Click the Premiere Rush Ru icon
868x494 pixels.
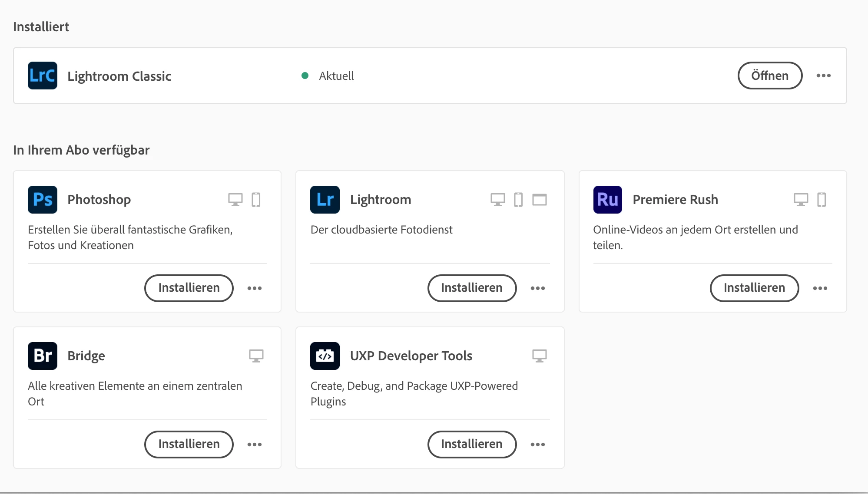[607, 200]
